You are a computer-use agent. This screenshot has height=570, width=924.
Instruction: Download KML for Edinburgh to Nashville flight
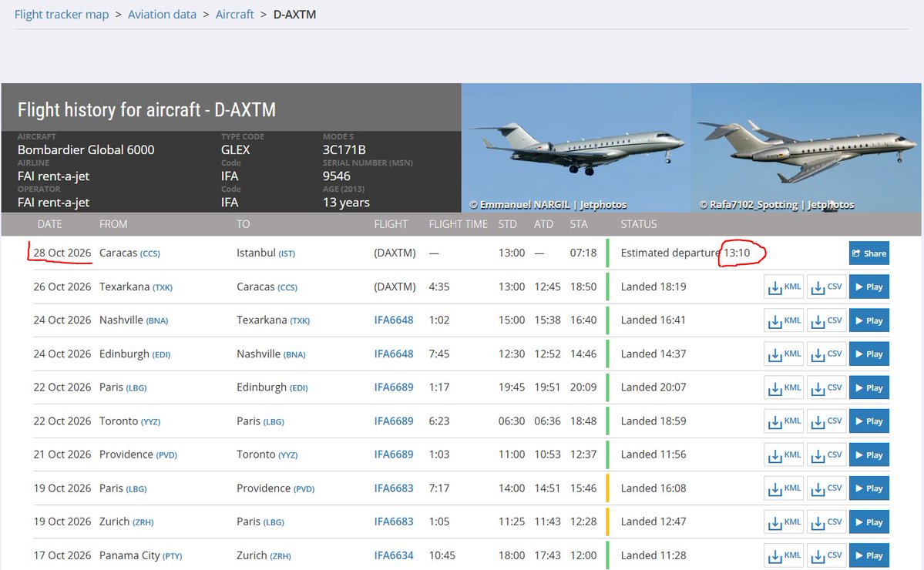point(785,354)
